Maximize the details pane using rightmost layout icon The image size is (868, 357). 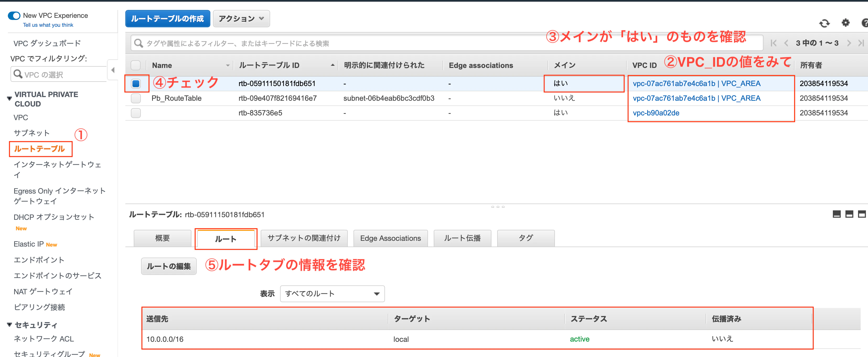pos(862,214)
